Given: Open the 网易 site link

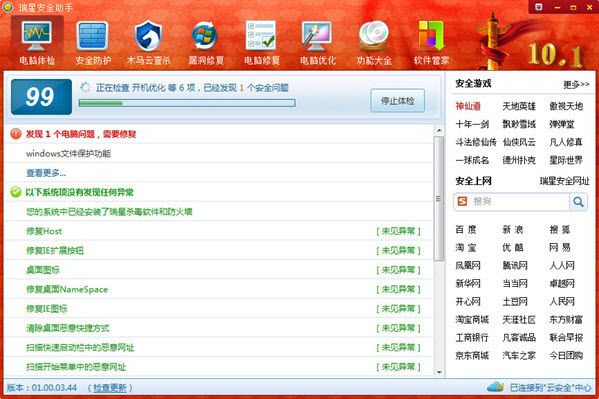Looking at the screenshot, I should 560,247.
